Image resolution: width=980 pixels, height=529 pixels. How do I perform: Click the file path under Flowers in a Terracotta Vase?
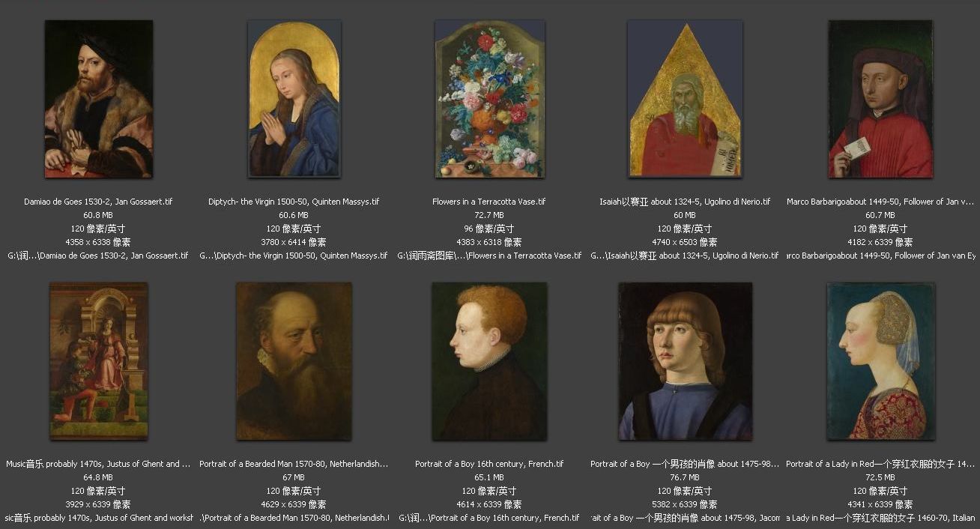coord(489,256)
